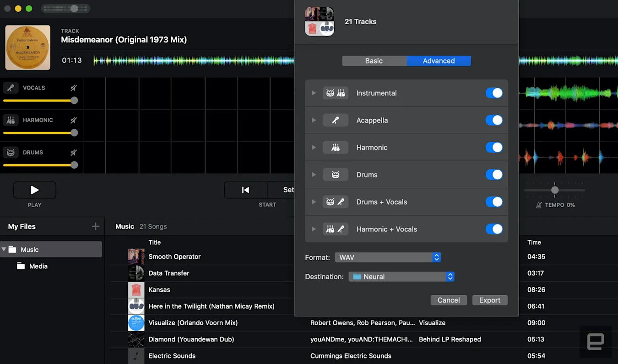Screen dimensions: 618x364
Task: Click the Harmonic guitars icon
Action: (11, 120)
